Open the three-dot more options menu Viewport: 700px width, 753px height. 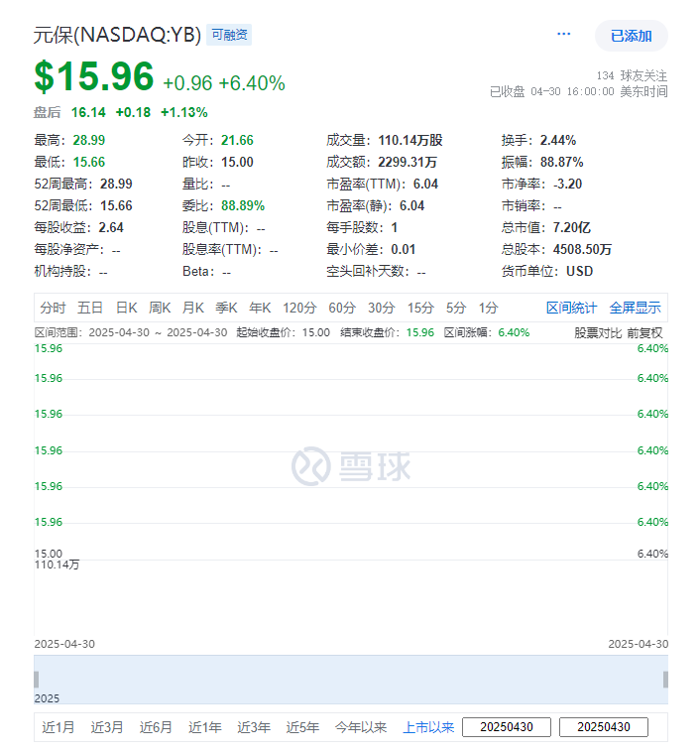click(x=564, y=34)
